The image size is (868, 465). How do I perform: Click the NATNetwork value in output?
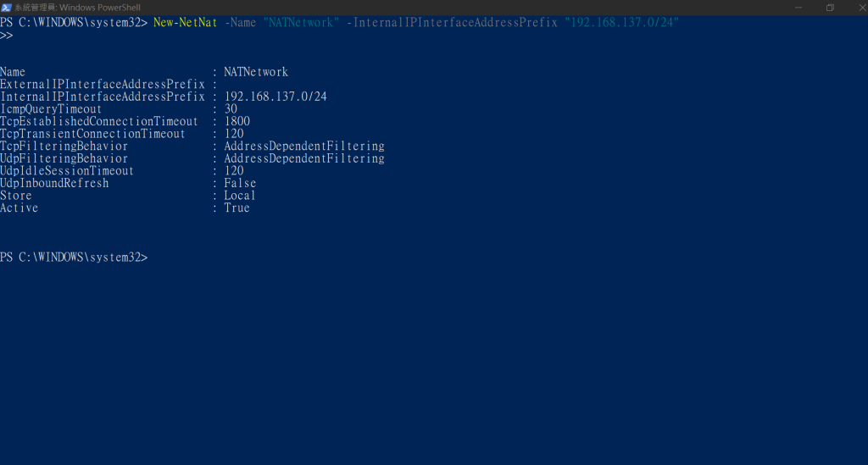pos(256,72)
